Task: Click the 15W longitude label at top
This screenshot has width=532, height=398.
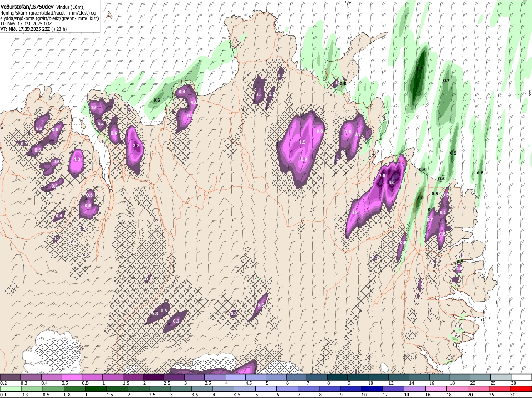Action: [348, 2]
